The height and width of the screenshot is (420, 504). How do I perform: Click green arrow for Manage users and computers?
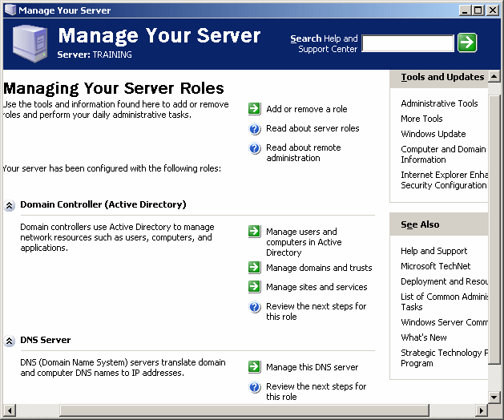pyautogui.click(x=254, y=232)
